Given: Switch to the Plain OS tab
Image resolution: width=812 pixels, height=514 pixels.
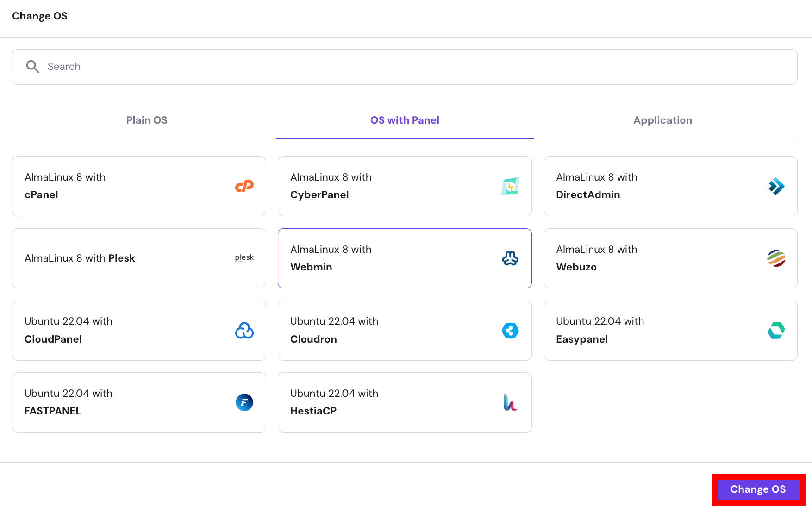Looking at the screenshot, I should tap(147, 120).
